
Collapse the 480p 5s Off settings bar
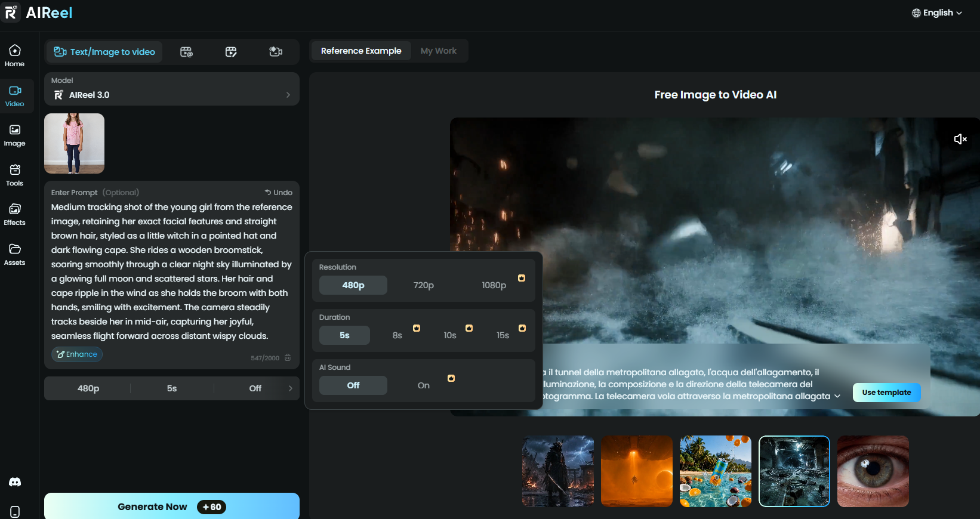click(x=172, y=388)
